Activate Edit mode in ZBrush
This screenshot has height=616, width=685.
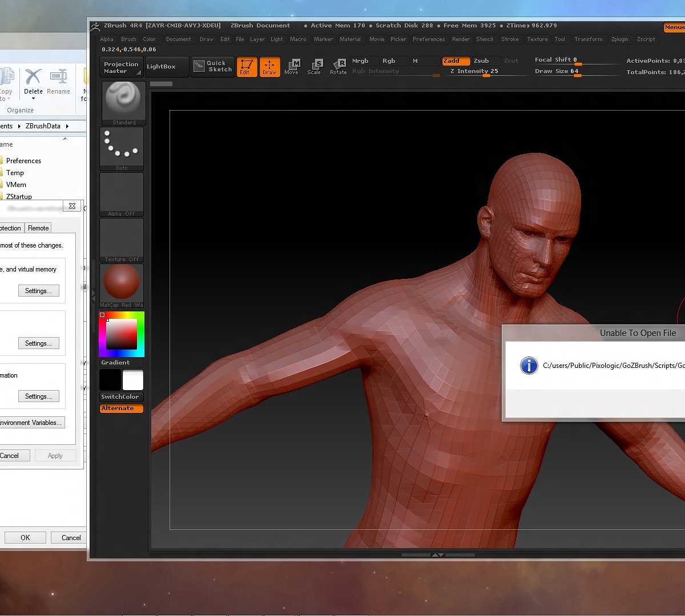pyautogui.click(x=247, y=67)
